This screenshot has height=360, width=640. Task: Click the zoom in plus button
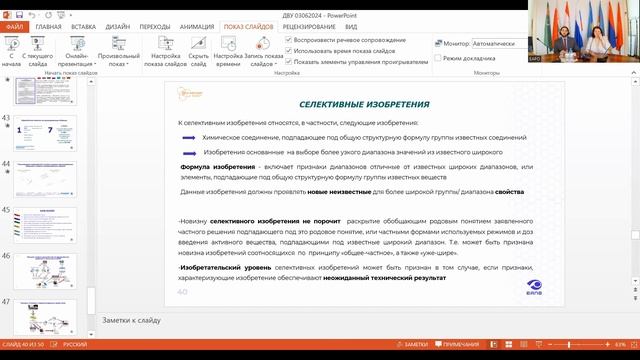(x=607, y=345)
